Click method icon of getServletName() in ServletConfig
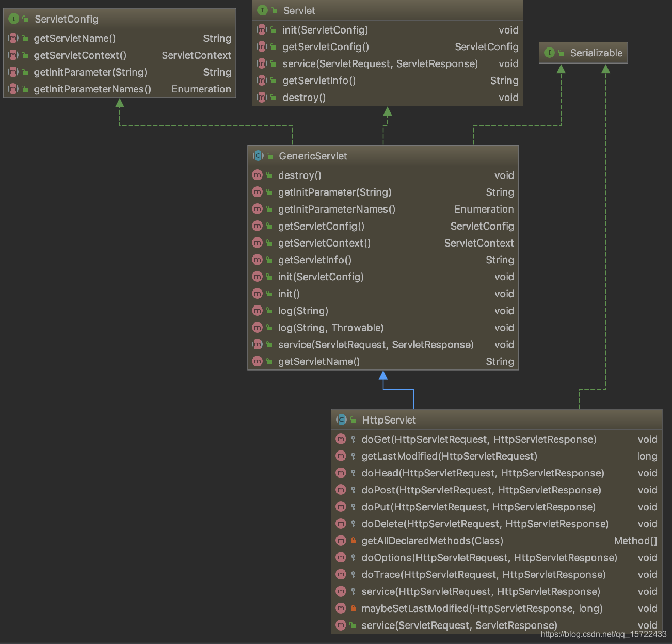The width and height of the screenshot is (672, 644). [x=13, y=38]
